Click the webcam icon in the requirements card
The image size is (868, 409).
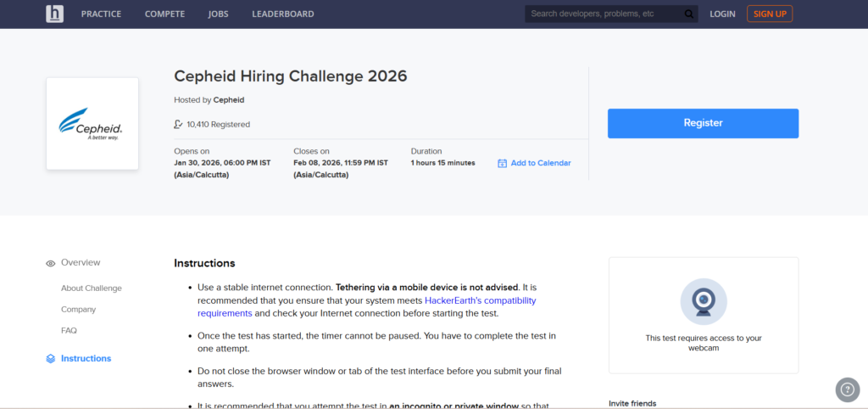[x=703, y=302]
